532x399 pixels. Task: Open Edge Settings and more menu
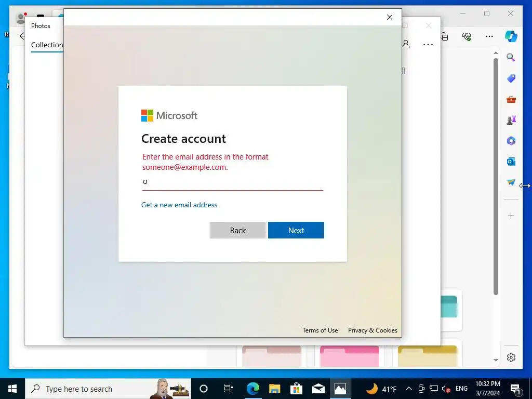(489, 36)
